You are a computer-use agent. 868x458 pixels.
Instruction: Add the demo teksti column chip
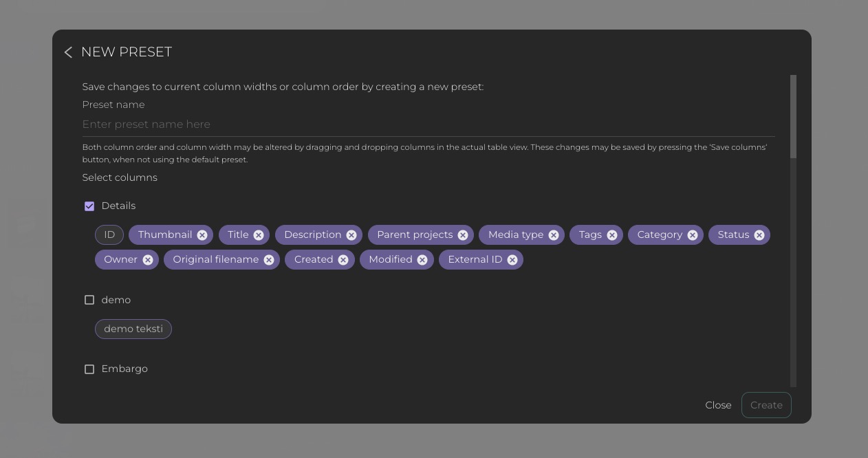coord(133,329)
